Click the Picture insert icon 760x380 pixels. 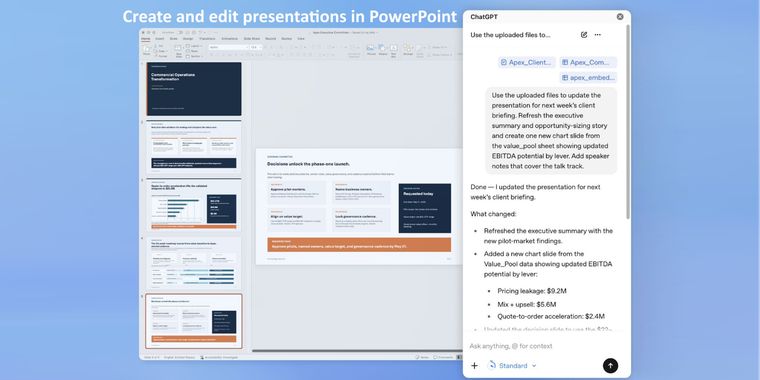[371, 49]
